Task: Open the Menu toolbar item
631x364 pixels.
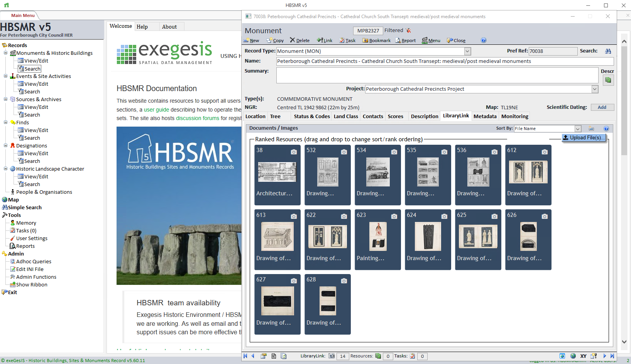Action: coord(431,41)
